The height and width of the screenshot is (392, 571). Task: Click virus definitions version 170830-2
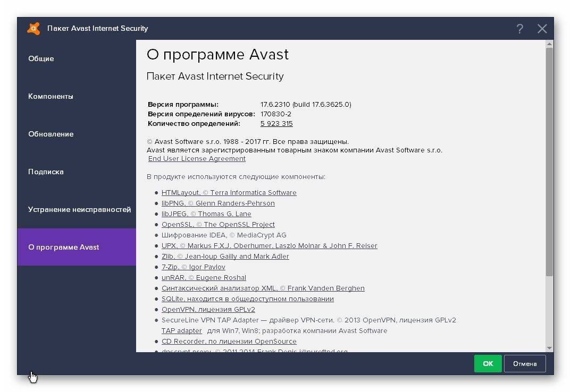(276, 114)
